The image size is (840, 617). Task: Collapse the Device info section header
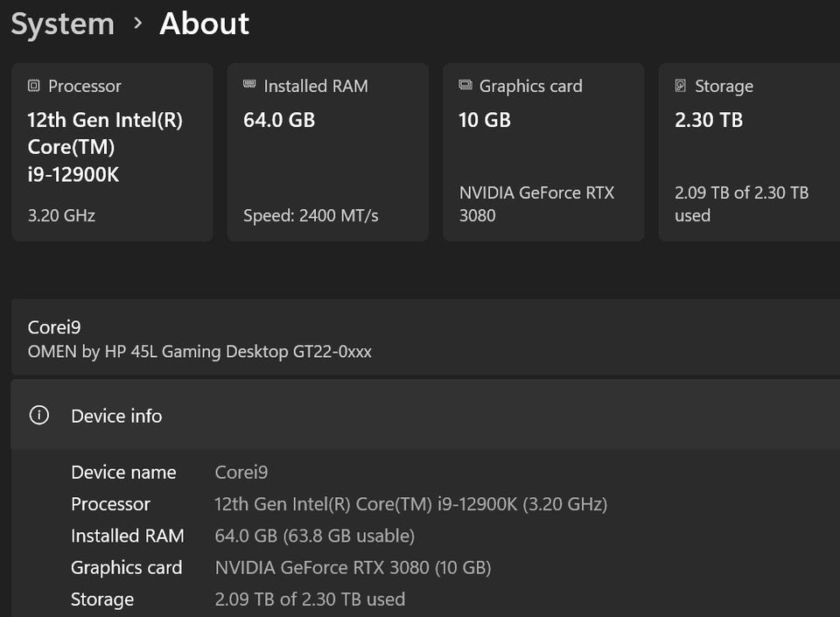pyautogui.click(x=425, y=415)
